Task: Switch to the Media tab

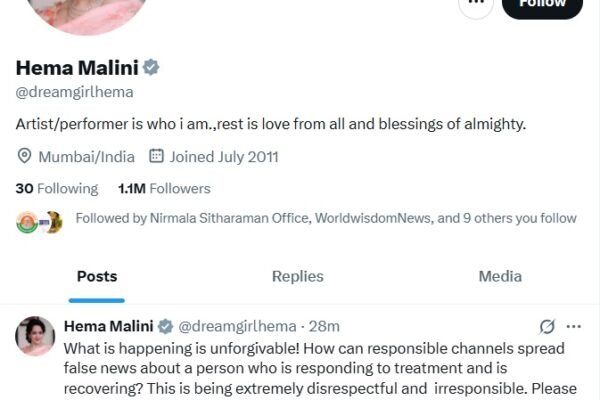Action: click(x=500, y=276)
